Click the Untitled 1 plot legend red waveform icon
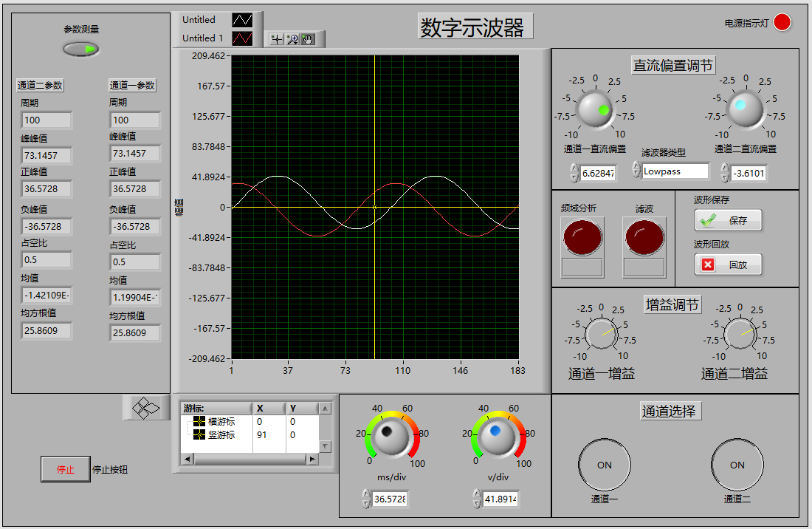The height and width of the screenshot is (529, 812). coord(242,38)
